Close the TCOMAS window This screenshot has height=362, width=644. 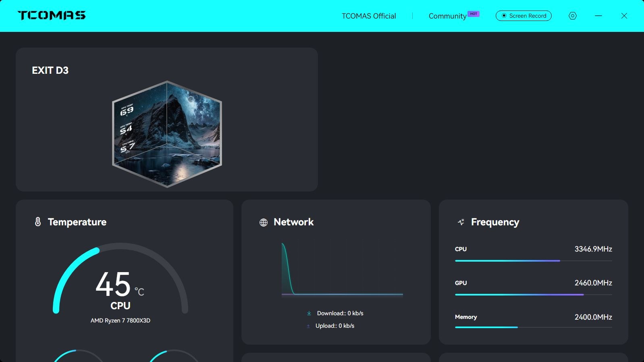[x=624, y=16]
